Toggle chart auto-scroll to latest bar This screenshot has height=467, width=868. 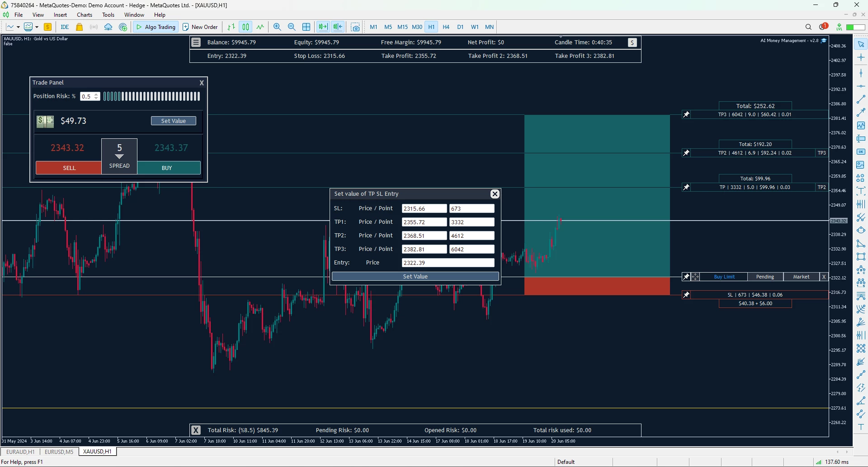pos(323,27)
